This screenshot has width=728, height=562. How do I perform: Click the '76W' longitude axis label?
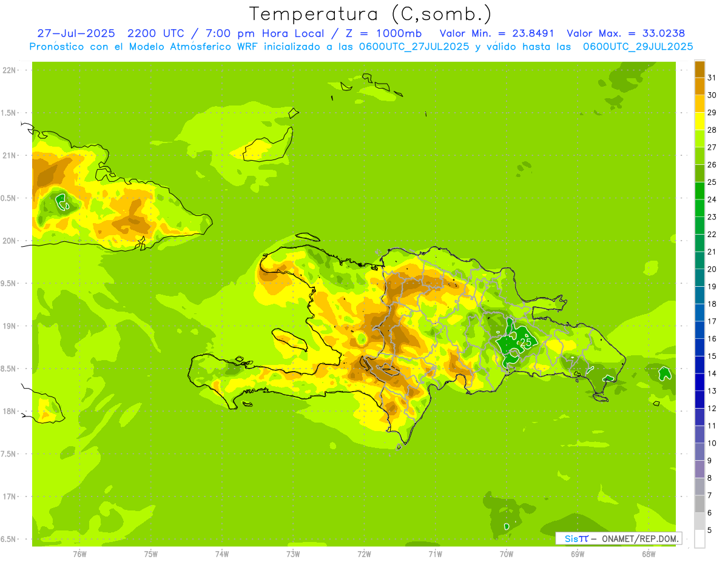click(79, 554)
